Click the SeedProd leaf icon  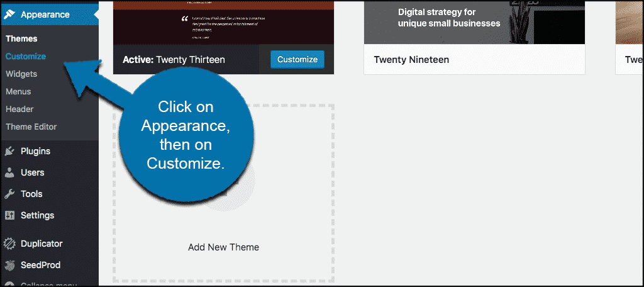9,265
